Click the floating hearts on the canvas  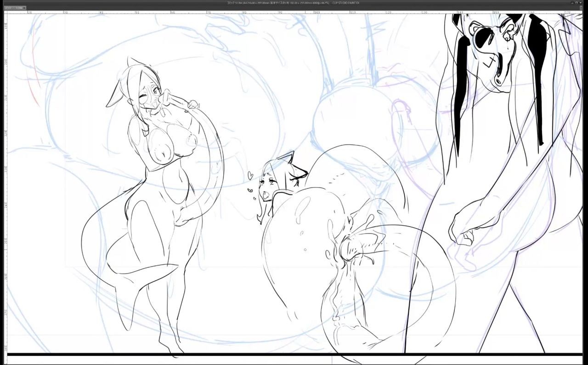pos(249,181)
